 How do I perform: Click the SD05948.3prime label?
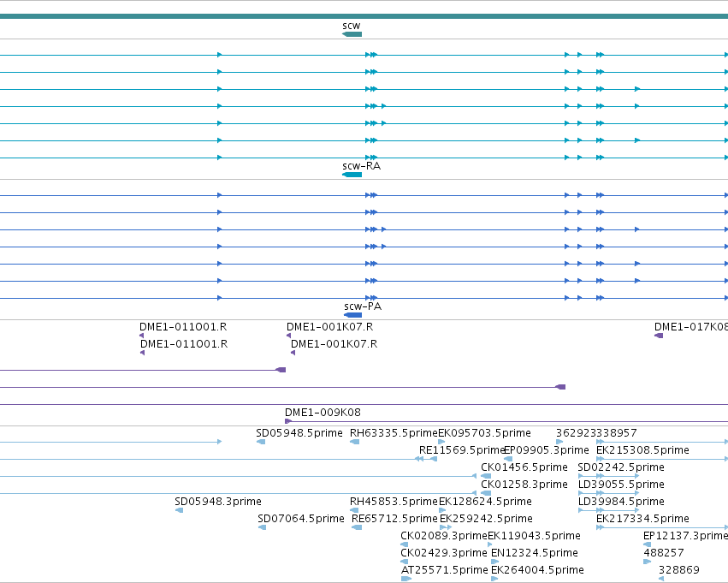(218, 502)
